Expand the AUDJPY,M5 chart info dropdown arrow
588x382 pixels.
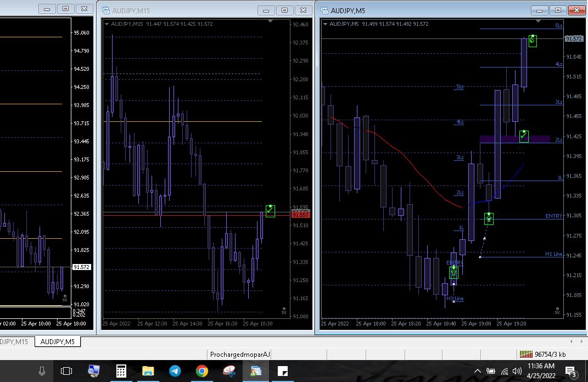click(325, 24)
